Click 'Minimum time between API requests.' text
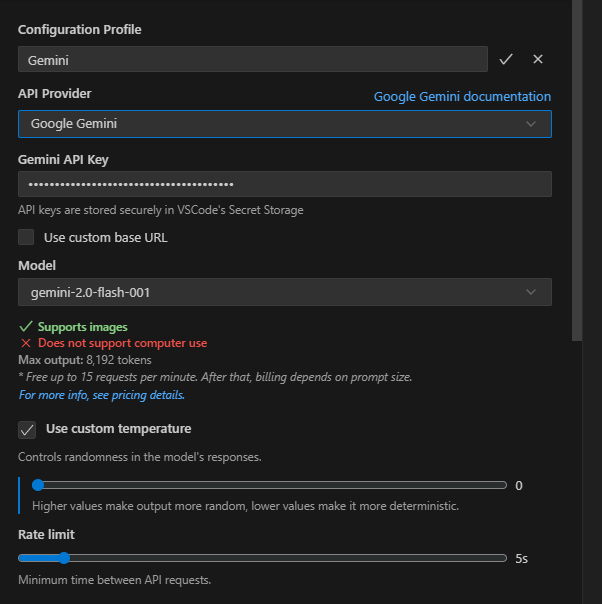The width and height of the screenshot is (602, 604). tap(115, 580)
